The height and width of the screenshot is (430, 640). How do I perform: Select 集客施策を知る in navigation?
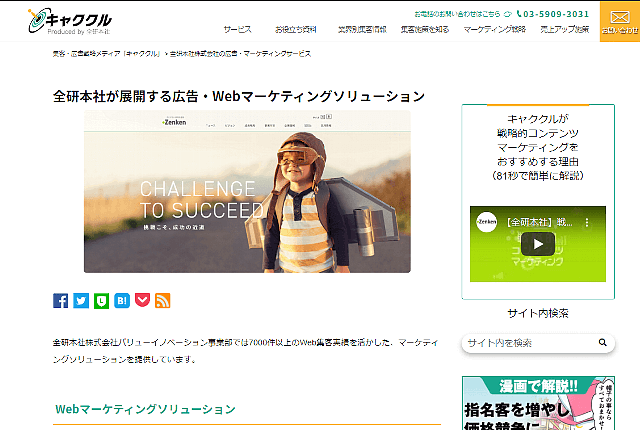tap(427, 30)
